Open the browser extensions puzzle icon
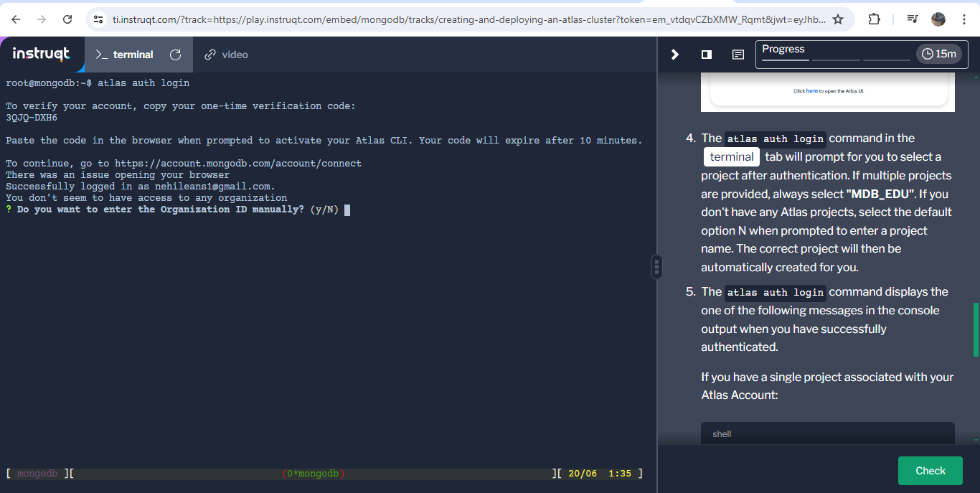Image resolution: width=980 pixels, height=493 pixels. pyautogui.click(x=874, y=19)
